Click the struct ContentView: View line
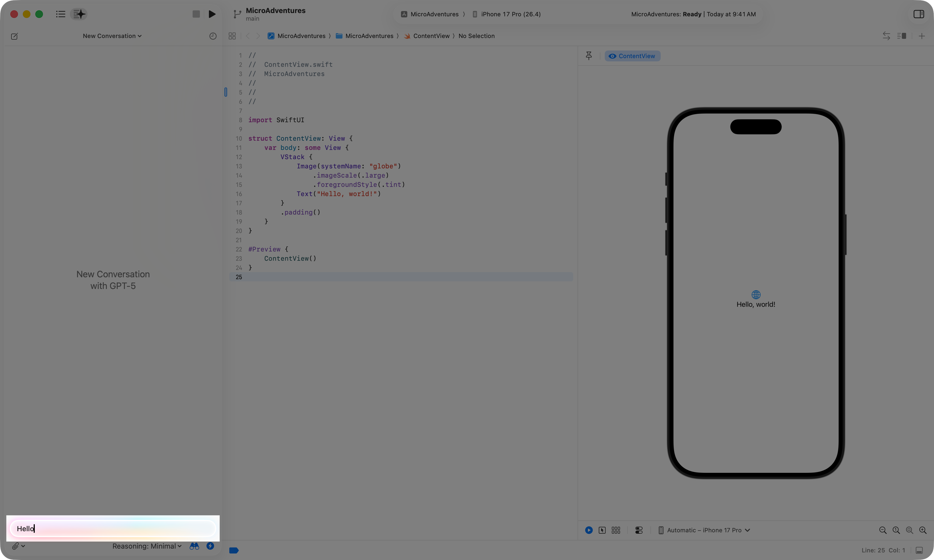 click(300, 139)
